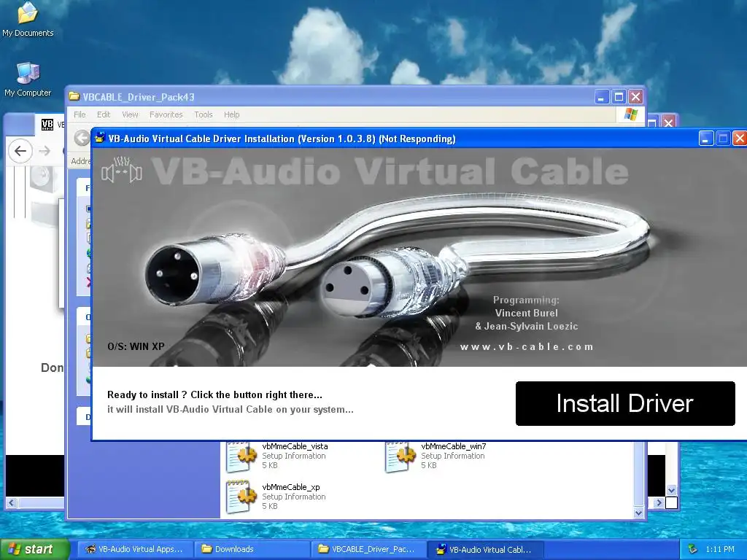Click the VB-Audio speaker logo icon
This screenshot has width=747, height=560.
point(122,170)
